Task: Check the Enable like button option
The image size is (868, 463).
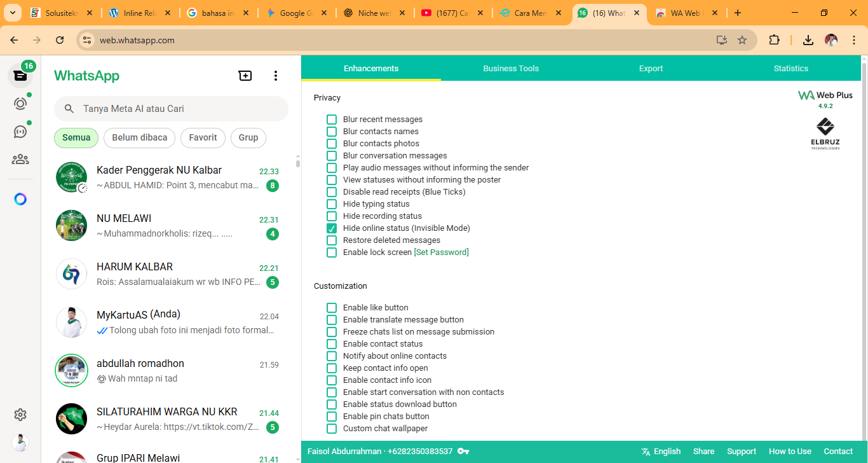Action: pyautogui.click(x=331, y=307)
